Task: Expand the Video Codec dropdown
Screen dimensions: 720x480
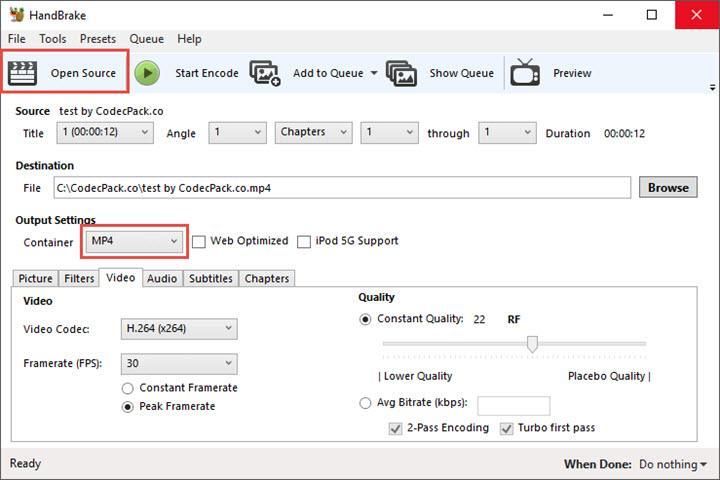Action: (178, 328)
